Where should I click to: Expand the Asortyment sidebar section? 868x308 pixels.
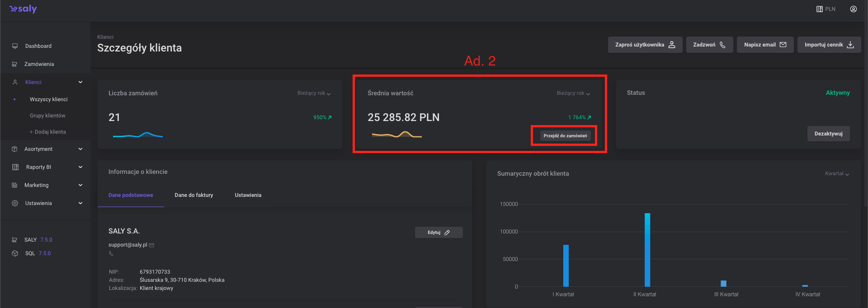80,149
